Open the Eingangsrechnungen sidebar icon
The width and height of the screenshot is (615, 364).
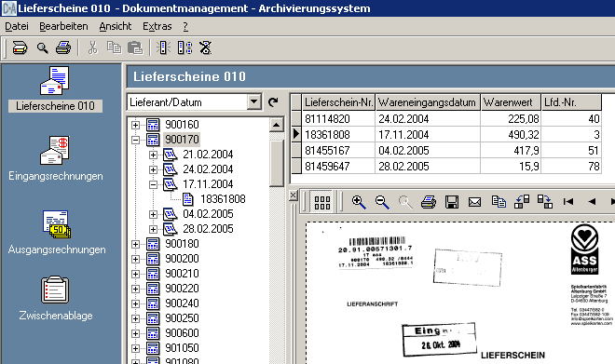pyautogui.click(x=55, y=151)
